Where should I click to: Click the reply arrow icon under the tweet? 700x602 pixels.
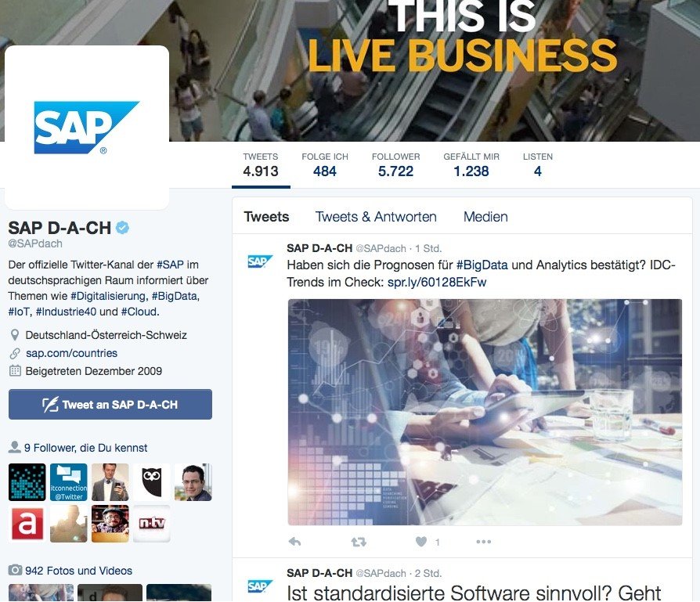point(294,542)
